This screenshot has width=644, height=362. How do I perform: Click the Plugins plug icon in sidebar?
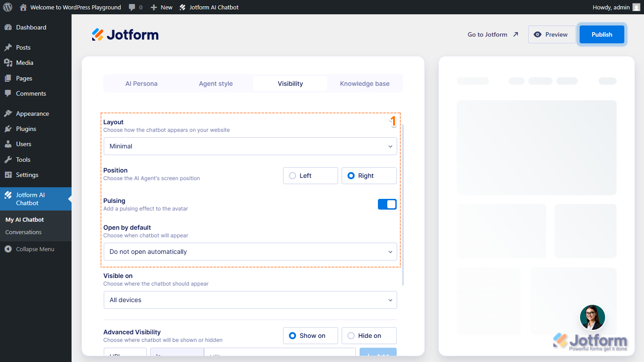[x=8, y=129]
